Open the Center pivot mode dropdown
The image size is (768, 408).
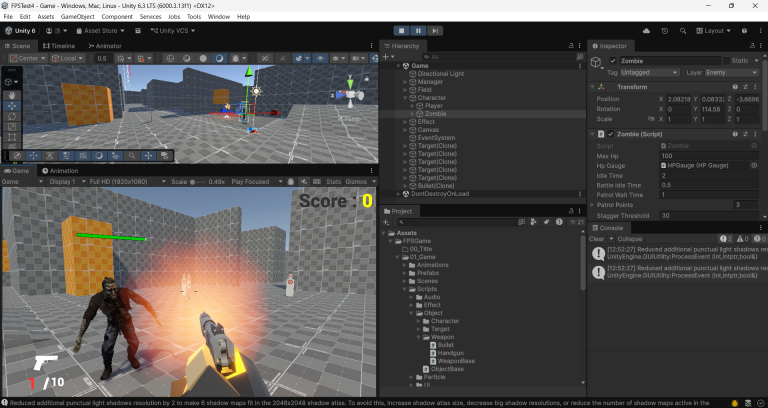pyautogui.click(x=27, y=58)
